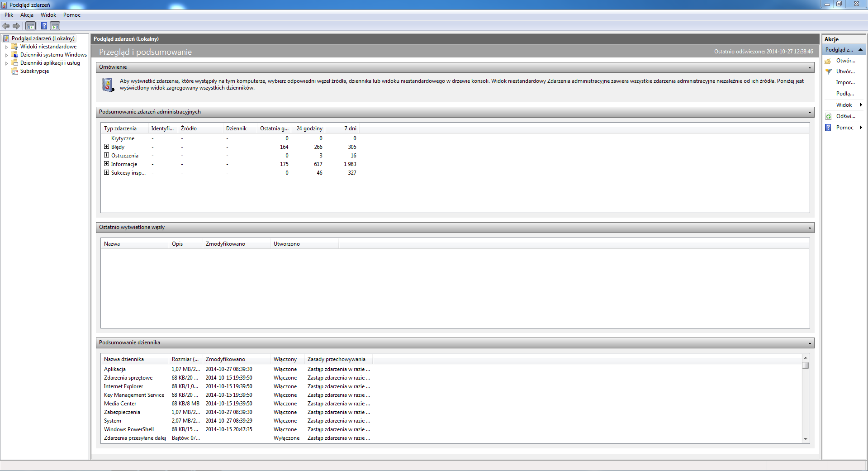868x471 pixels.
Task: Click Błędy 7 dni value 305
Action: coord(352,147)
